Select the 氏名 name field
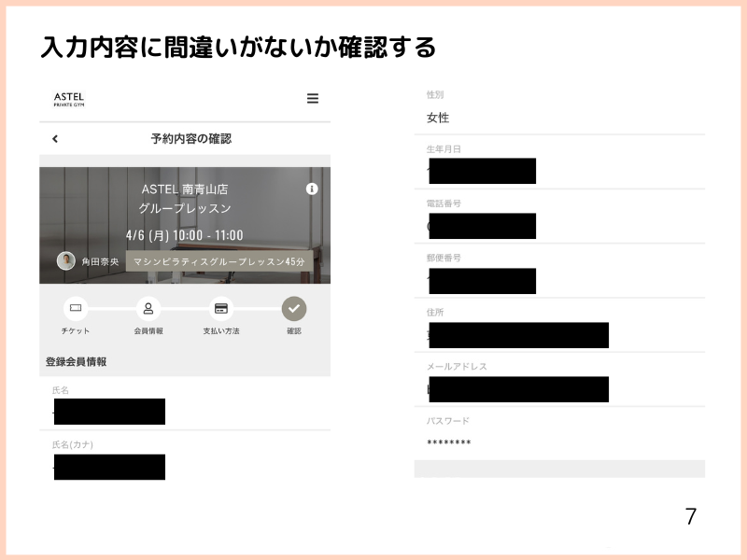 pos(109,411)
